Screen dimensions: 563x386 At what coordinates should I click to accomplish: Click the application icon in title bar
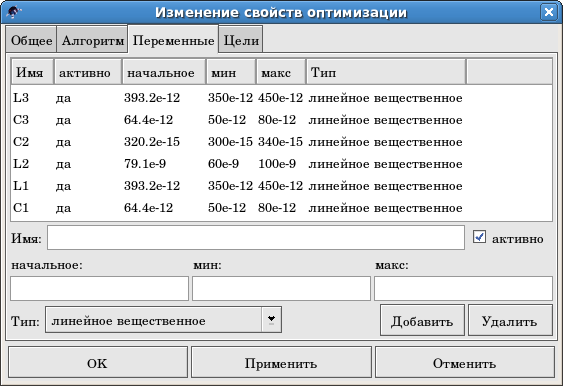pyautogui.click(x=14, y=12)
